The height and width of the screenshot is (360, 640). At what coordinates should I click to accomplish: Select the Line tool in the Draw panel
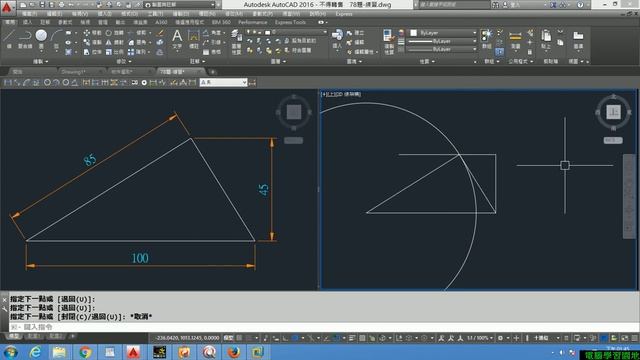(x=9, y=39)
